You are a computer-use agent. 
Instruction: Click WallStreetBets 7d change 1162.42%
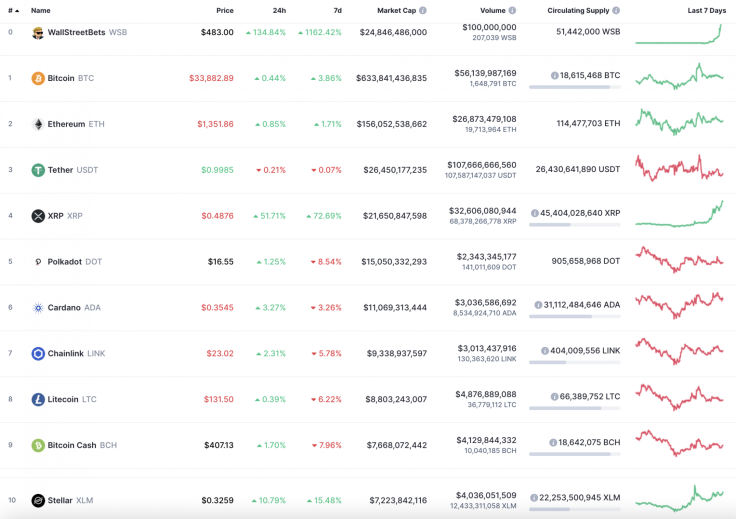320,32
